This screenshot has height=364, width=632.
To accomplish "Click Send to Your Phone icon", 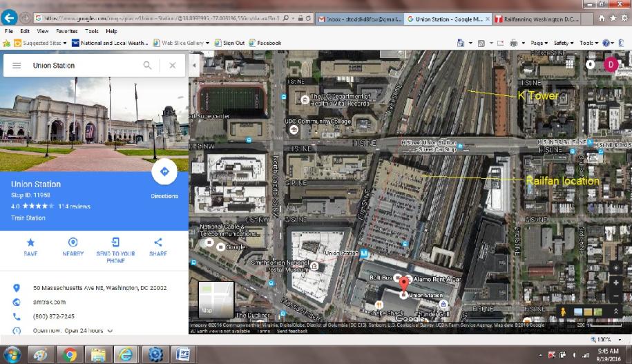I will (115, 242).
